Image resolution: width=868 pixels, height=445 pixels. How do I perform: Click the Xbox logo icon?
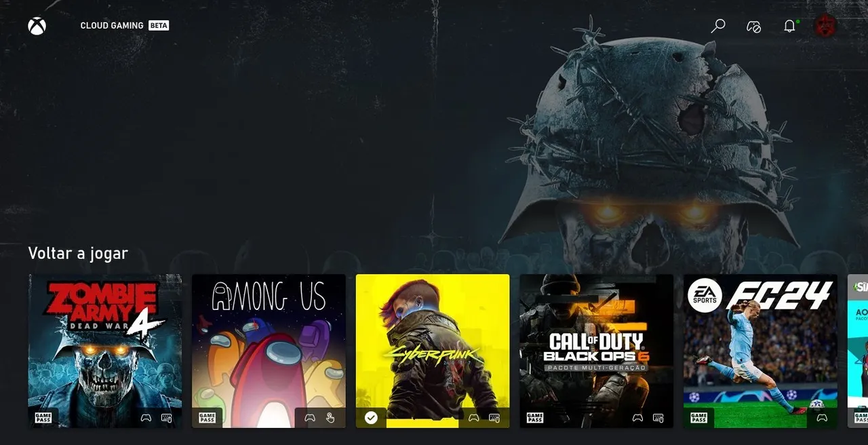tap(37, 26)
